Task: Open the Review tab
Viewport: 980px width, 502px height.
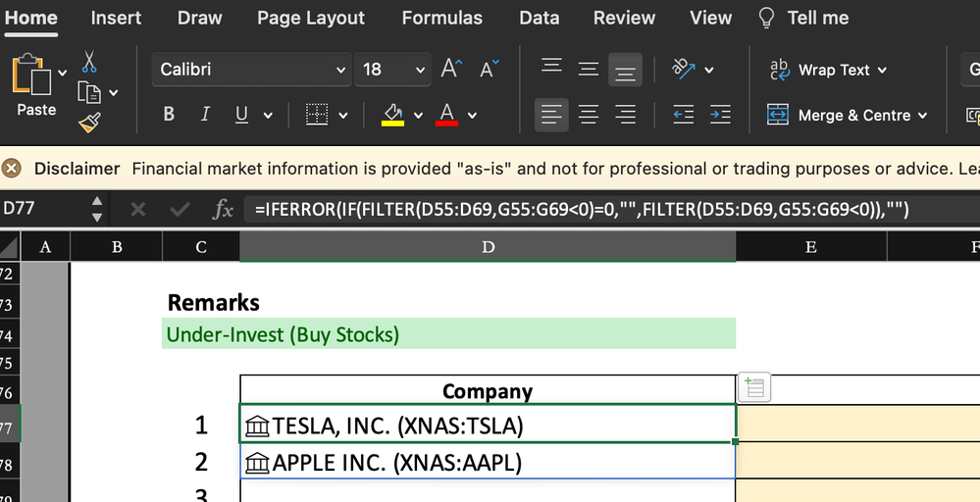Action: pyautogui.click(x=624, y=18)
